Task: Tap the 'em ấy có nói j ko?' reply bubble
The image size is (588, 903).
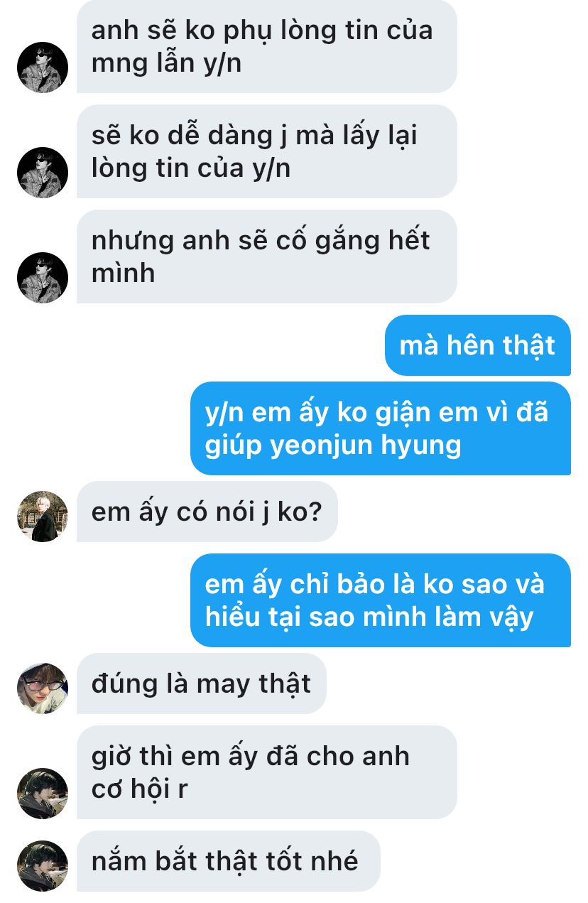Action: [207, 512]
